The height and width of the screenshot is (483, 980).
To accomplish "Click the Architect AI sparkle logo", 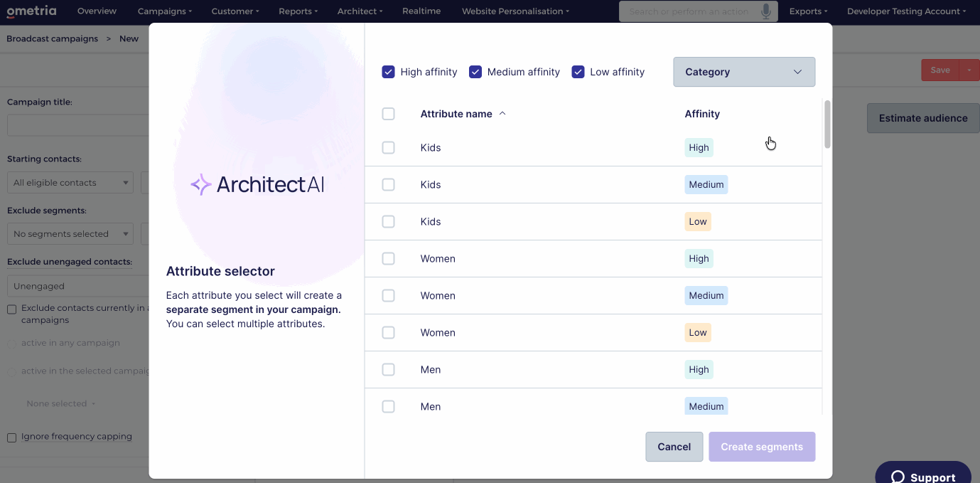I will pyautogui.click(x=201, y=185).
